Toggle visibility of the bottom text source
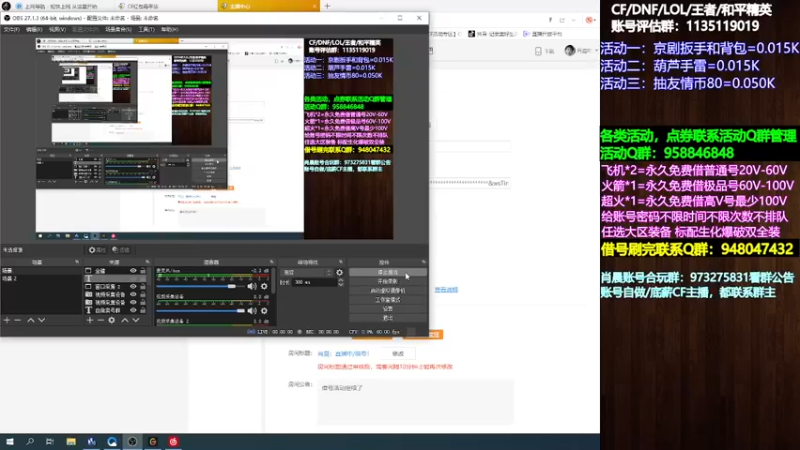 133,310
